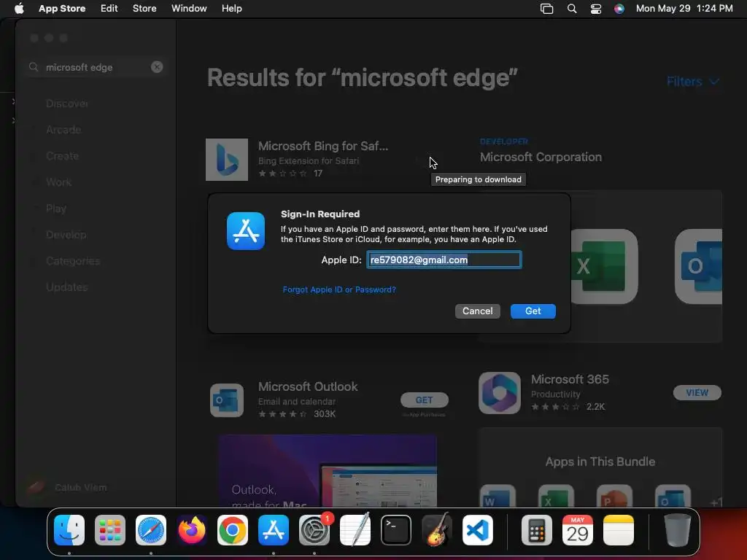The width and height of the screenshot is (747, 560).
Task: Click Forgot Apple ID or Password link
Action: tap(339, 289)
